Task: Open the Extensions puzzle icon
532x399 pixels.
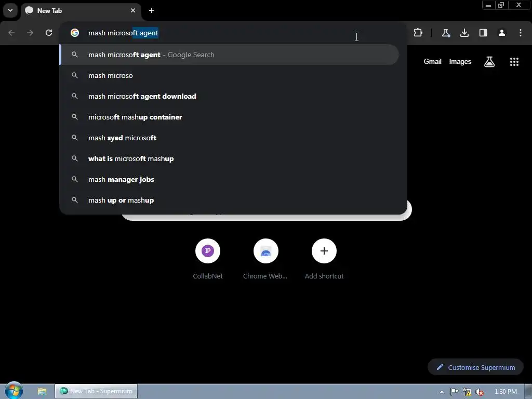Action: tap(418, 33)
